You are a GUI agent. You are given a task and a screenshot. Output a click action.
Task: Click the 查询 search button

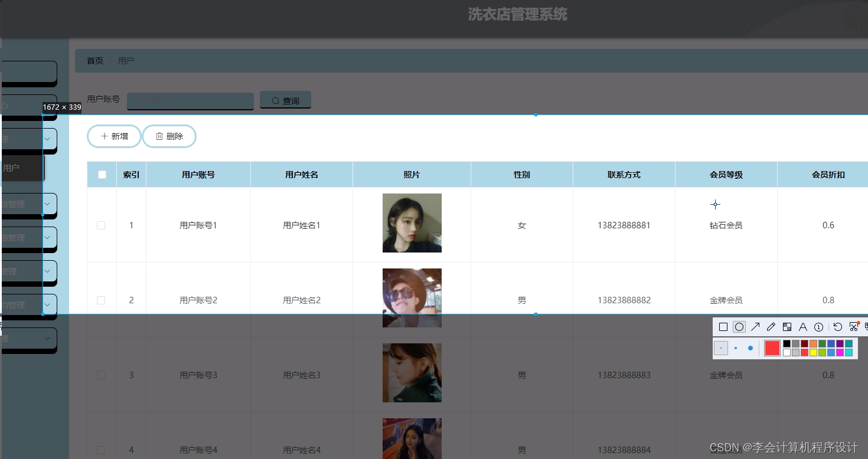click(285, 100)
